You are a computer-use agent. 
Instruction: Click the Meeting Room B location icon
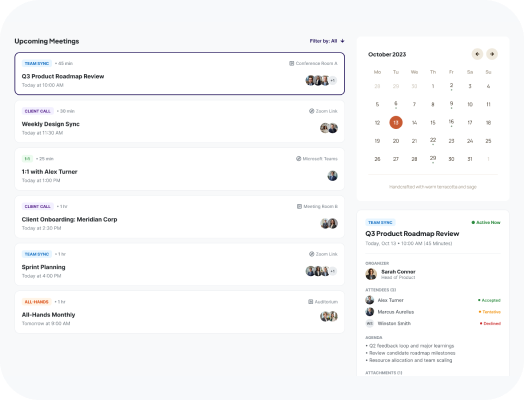pos(299,207)
